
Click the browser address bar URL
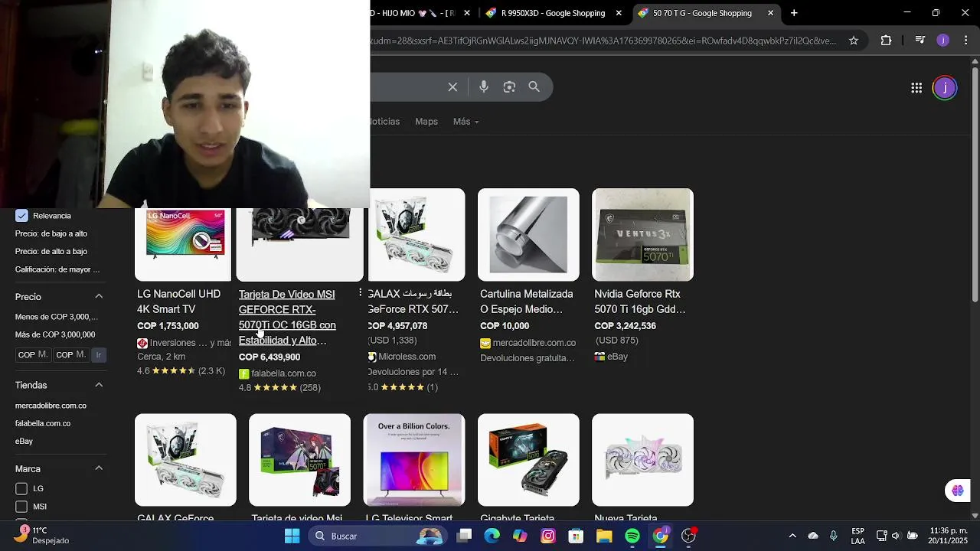tap(603, 41)
